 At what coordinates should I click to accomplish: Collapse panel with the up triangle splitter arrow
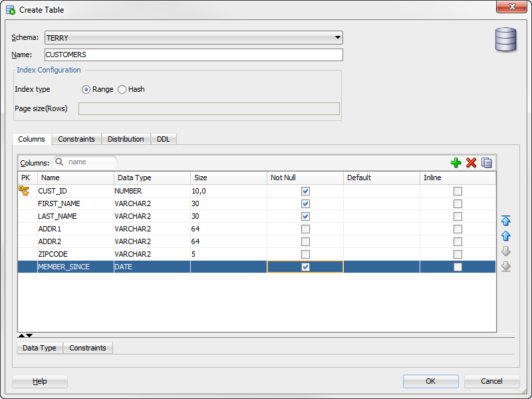pyautogui.click(x=21, y=336)
